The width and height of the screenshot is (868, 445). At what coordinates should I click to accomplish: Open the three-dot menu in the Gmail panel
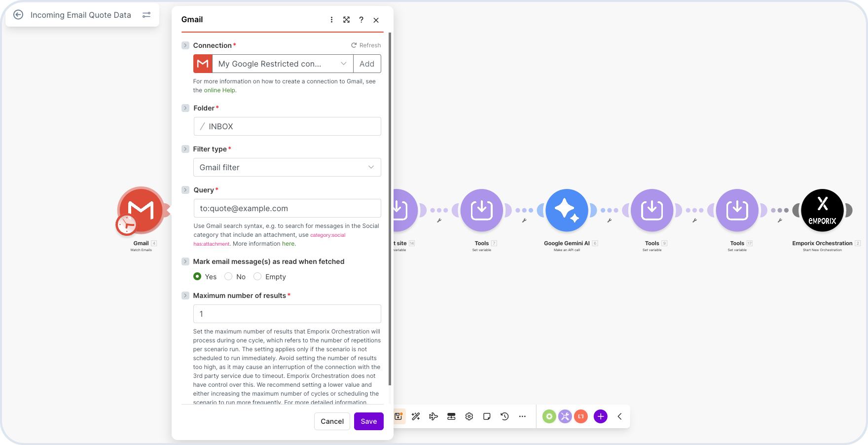[x=331, y=20]
